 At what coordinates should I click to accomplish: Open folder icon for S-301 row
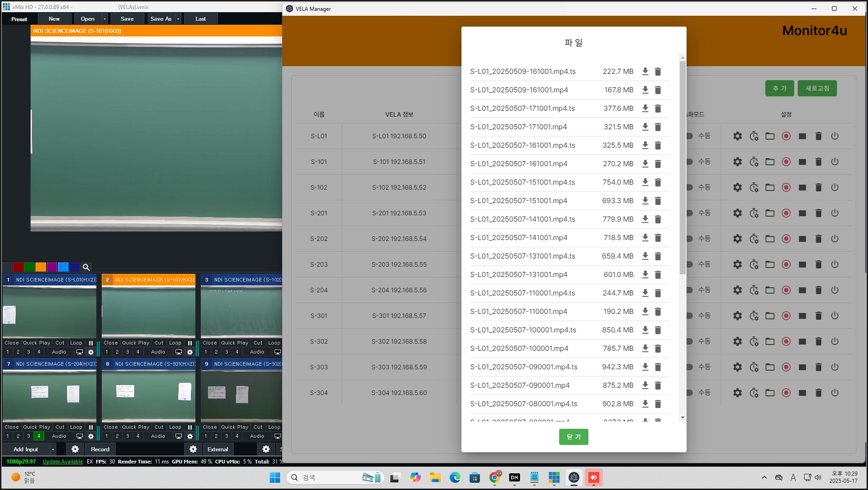tap(770, 316)
